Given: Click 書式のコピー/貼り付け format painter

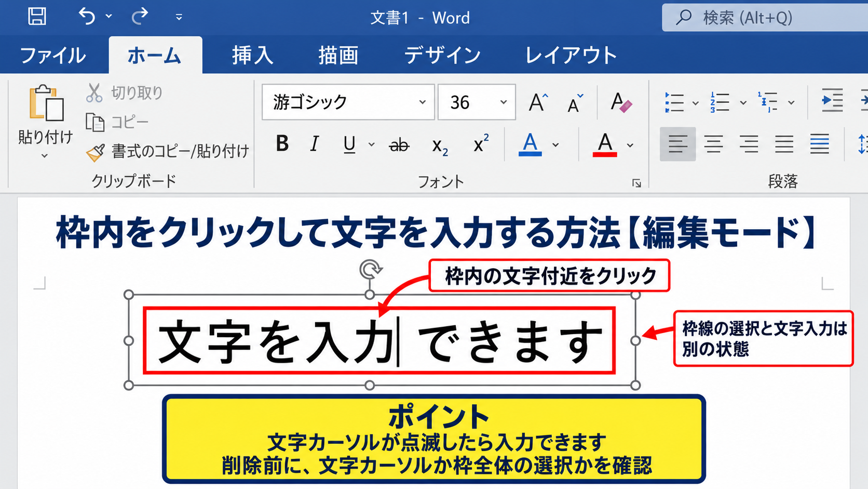Looking at the screenshot, I should [168, 152].
